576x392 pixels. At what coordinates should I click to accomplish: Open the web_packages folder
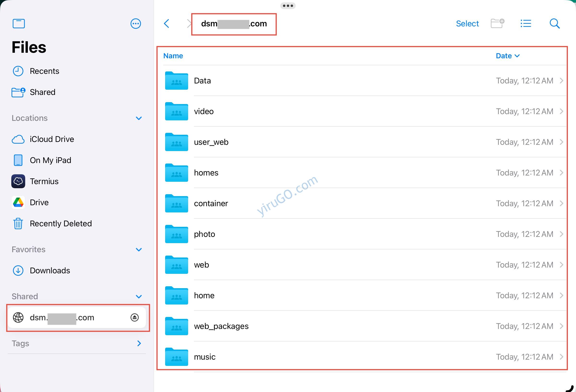point(221,326)
